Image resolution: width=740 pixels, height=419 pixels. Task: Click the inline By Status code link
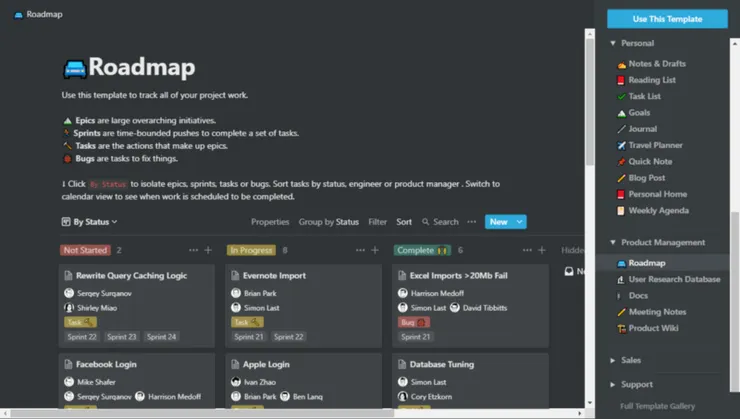click(x=108, y=184)
